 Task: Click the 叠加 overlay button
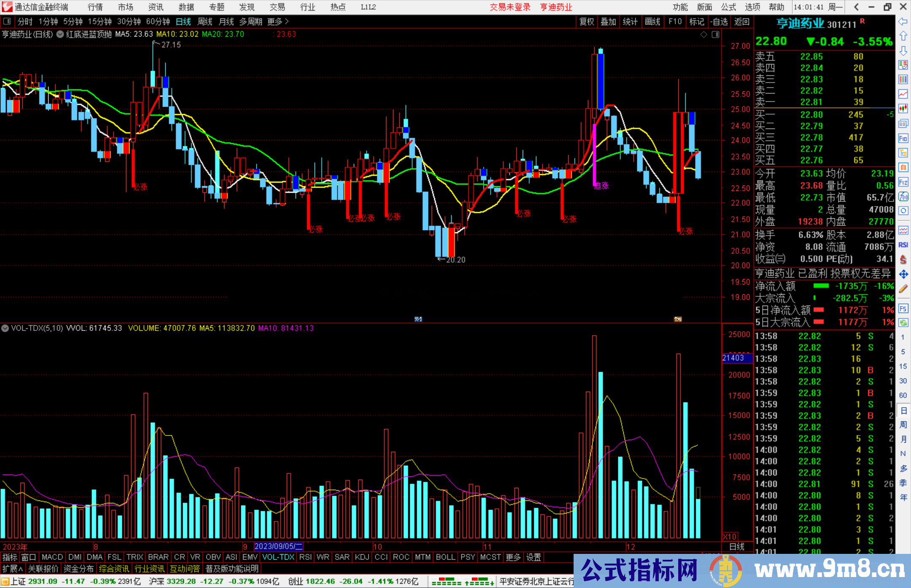(608, 21)
